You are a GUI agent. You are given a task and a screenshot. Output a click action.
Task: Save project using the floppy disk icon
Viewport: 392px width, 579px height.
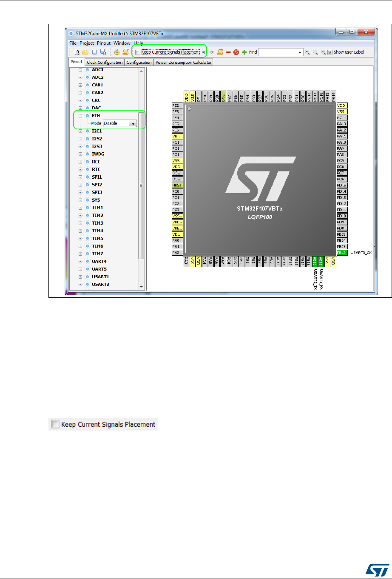94,52
